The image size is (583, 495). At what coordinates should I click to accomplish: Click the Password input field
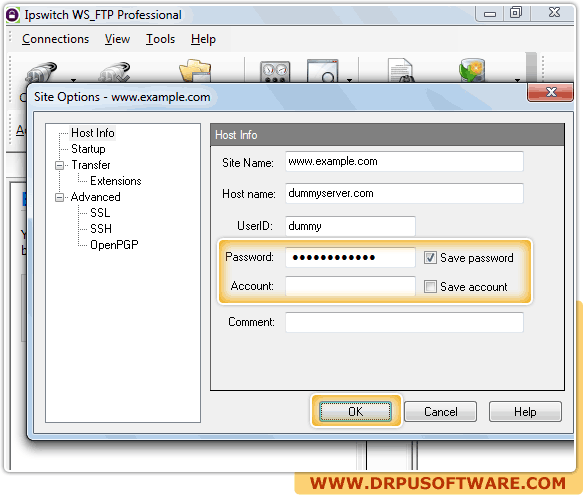coord(350,257)
